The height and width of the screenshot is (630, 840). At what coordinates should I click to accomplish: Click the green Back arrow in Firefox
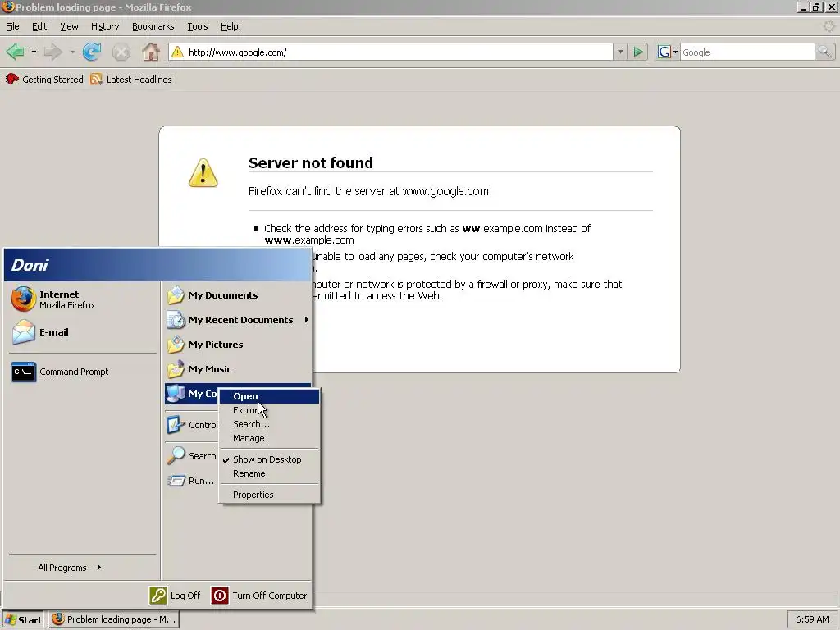(15, 52)
